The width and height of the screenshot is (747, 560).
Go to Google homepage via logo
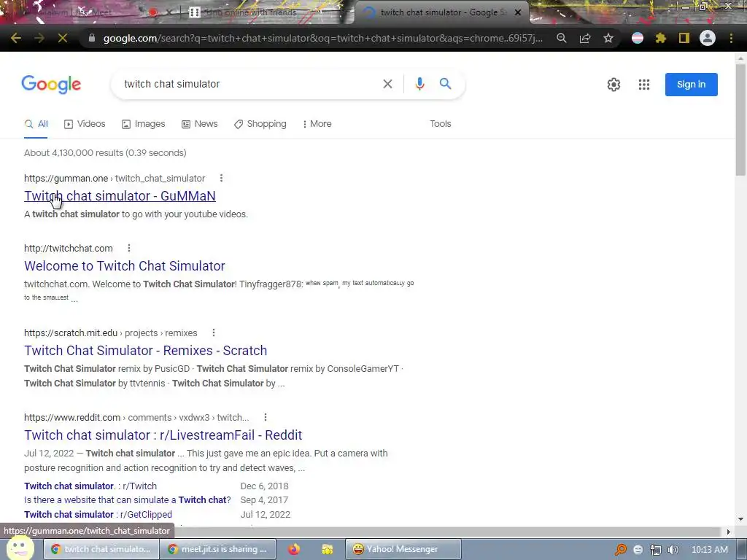(x=51, y=85)
